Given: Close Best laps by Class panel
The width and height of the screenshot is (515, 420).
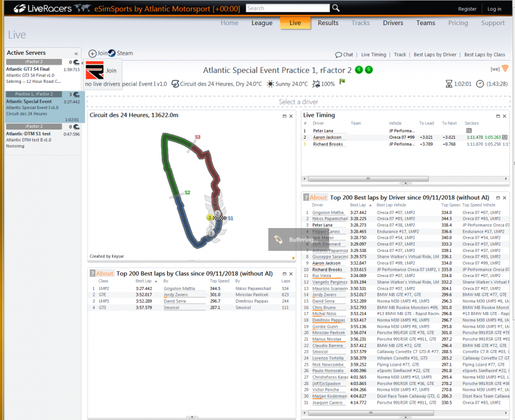Looking at the screenshot, I should [x=290, y=274].
